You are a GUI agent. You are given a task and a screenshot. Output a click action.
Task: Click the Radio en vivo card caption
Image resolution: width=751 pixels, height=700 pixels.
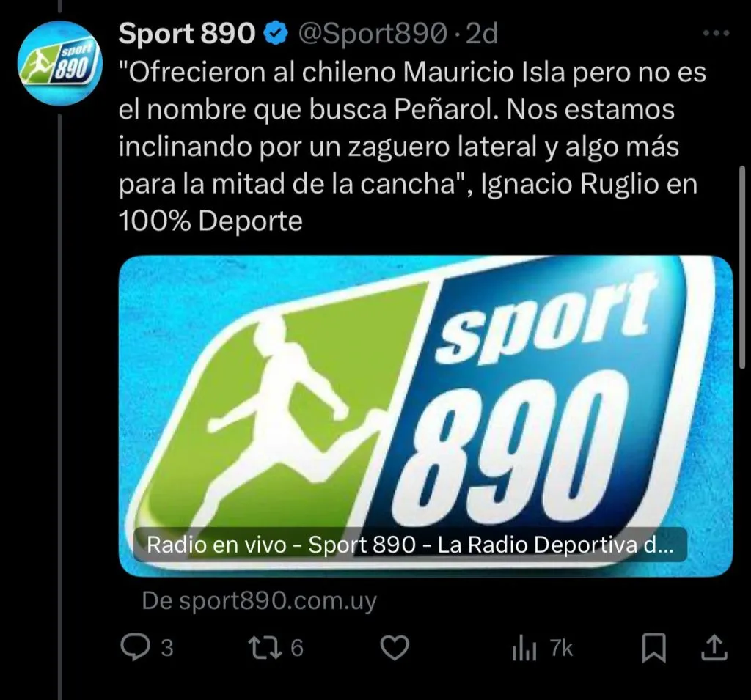[x=410, y=545]
